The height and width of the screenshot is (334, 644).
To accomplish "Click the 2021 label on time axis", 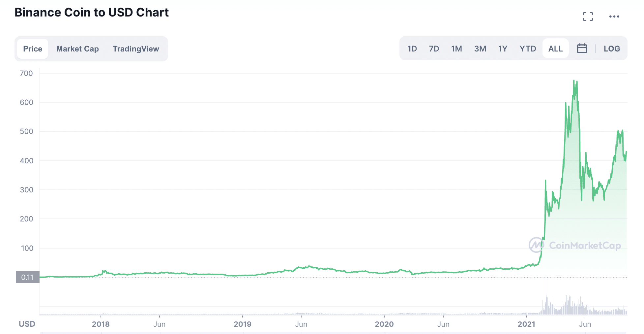I will 526,324.
